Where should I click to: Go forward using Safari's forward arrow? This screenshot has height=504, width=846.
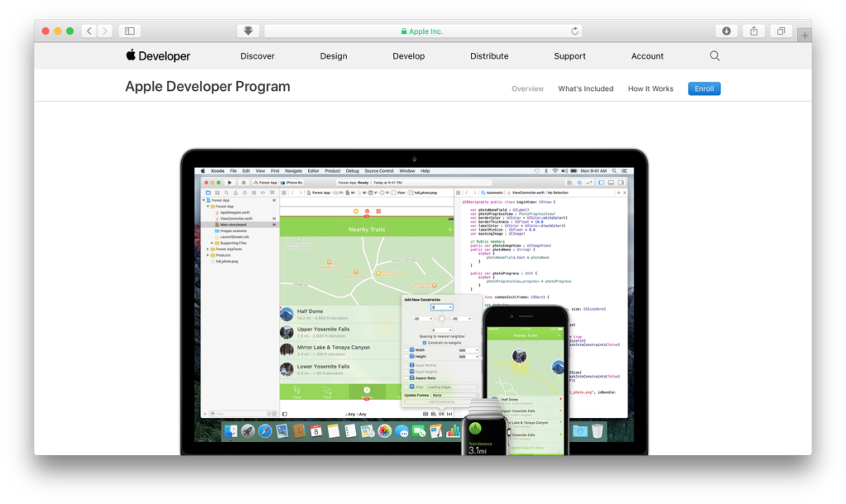[x=105, y=31]
